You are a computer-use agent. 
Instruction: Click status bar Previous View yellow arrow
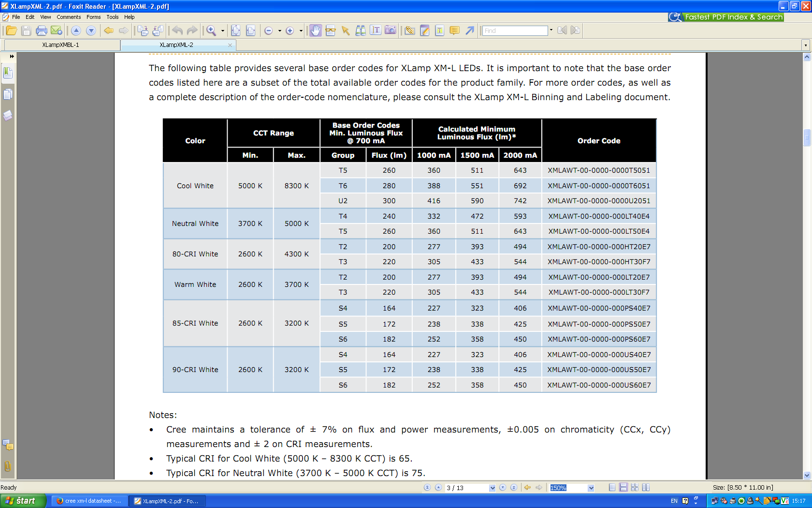[527, 488]
